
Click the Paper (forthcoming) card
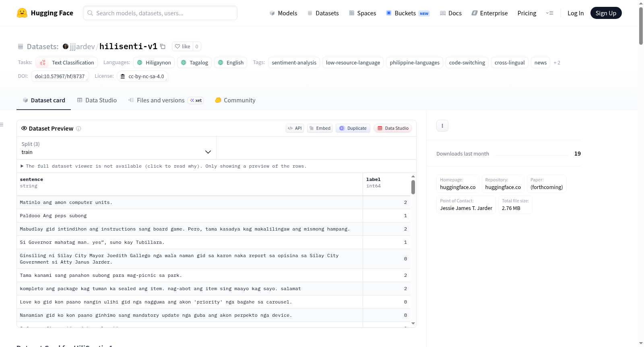point(547,184)
